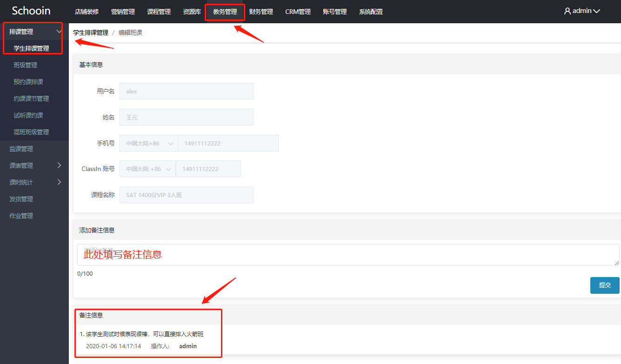Open 试听课约课 in sidebar

[28, 115]
